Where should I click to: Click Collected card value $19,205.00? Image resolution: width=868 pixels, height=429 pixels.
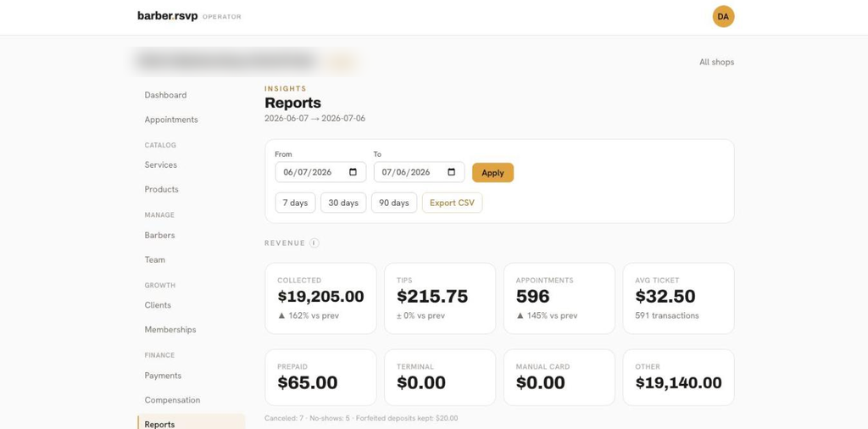click(320, 296)
